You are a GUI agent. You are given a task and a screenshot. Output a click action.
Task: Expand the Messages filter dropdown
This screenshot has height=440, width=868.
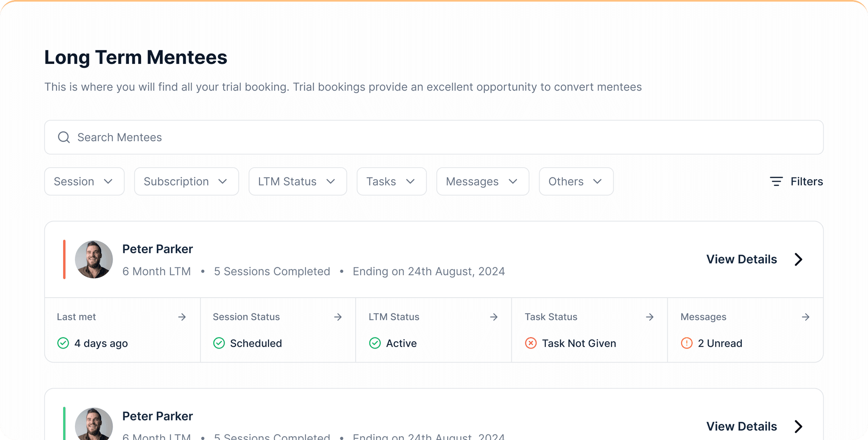click(482, 181)
